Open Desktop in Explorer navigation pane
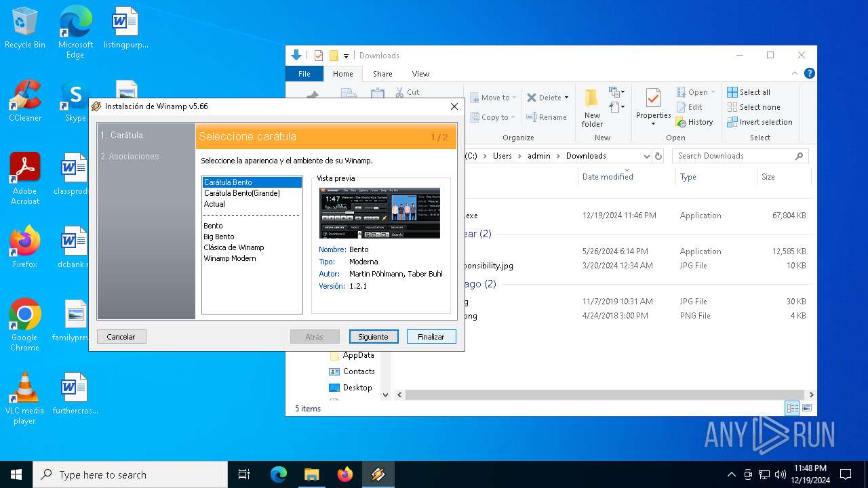 click(x=357, y=388)
